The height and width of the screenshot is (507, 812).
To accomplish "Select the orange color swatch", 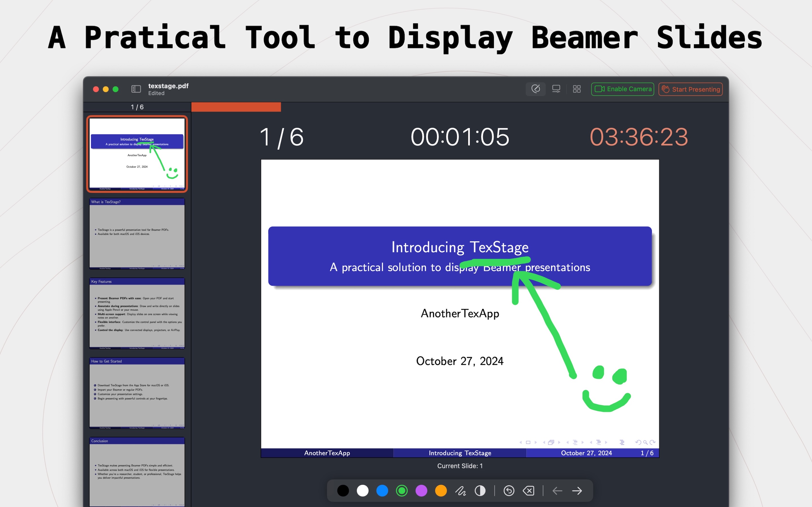I will (x=441, y=490).
